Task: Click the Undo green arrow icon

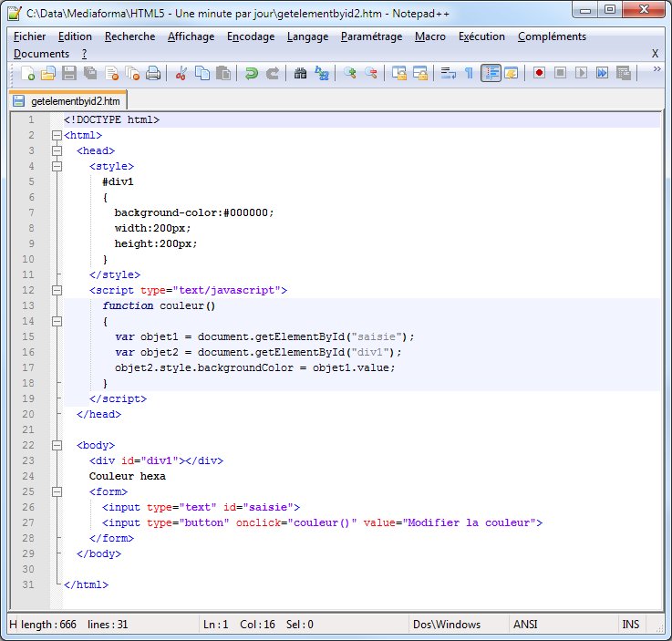Action: tap(252, 74)
